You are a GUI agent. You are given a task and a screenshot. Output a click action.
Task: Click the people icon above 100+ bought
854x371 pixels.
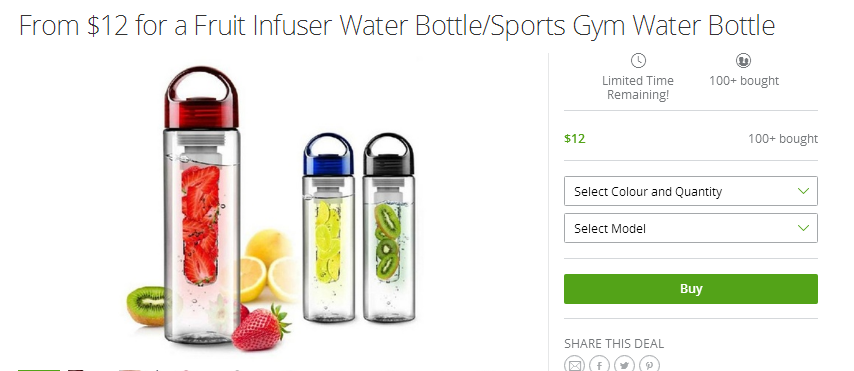[x=743, y=60]
